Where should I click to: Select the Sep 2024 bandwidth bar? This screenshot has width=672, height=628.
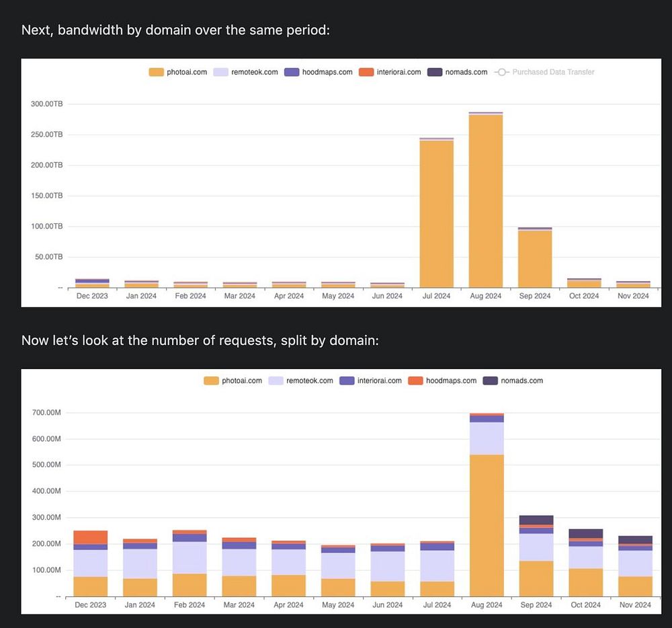(535, 259)
